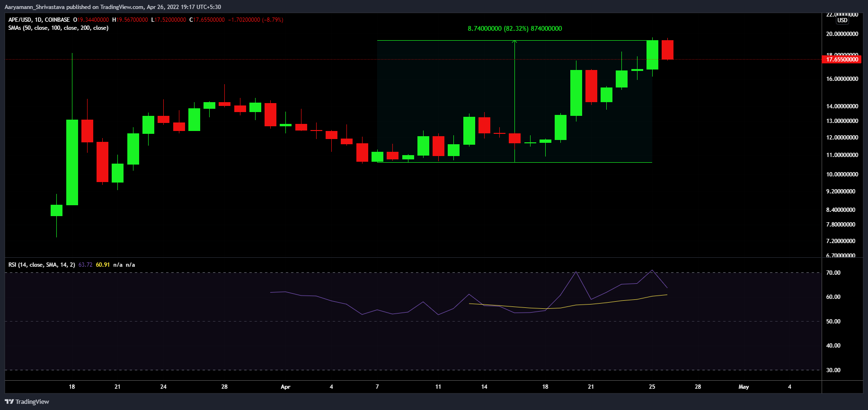Click the 10.00000000 price axis label

(x=842, y=174)
